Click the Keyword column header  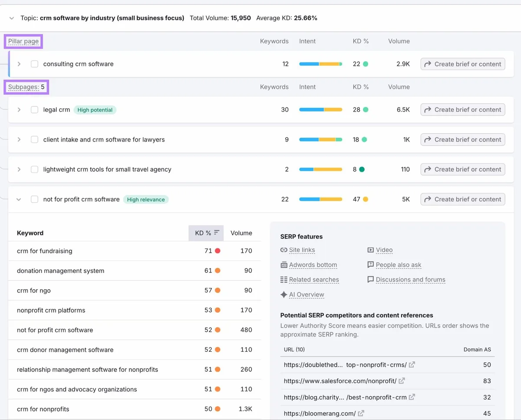pyautogui.click(x=30, y=233)
